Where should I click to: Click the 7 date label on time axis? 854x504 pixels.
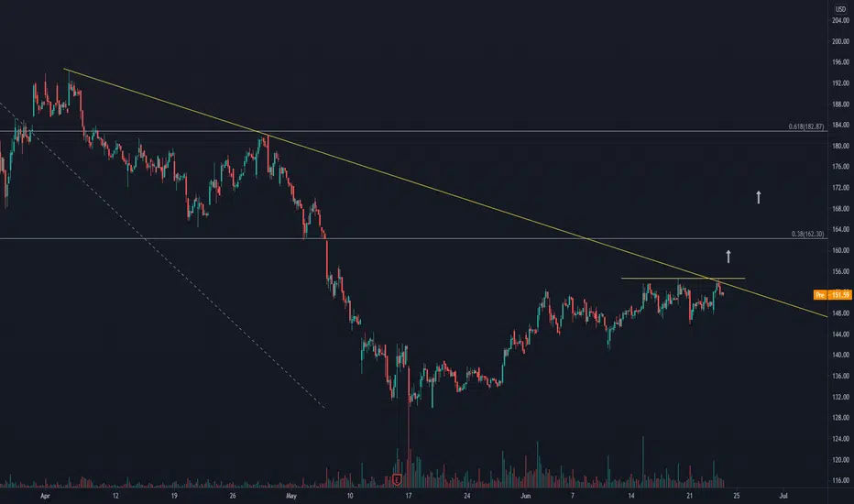(x=573, y=496)
